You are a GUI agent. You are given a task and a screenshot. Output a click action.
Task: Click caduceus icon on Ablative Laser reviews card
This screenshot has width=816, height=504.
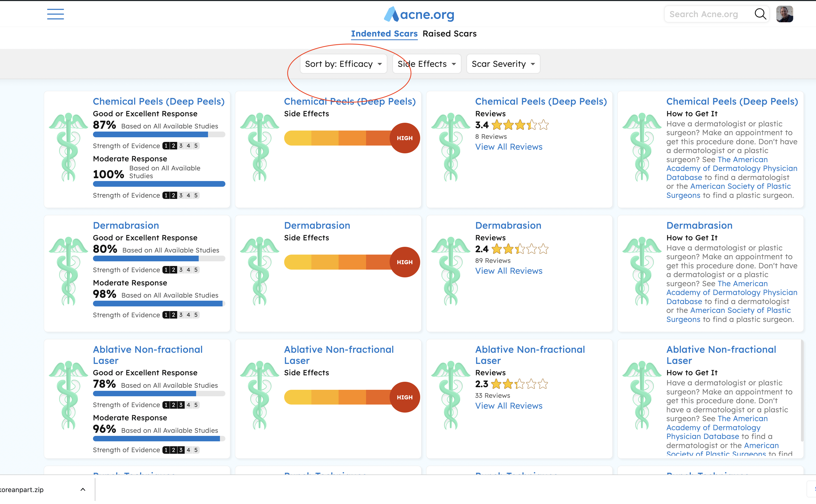(451, 395)
